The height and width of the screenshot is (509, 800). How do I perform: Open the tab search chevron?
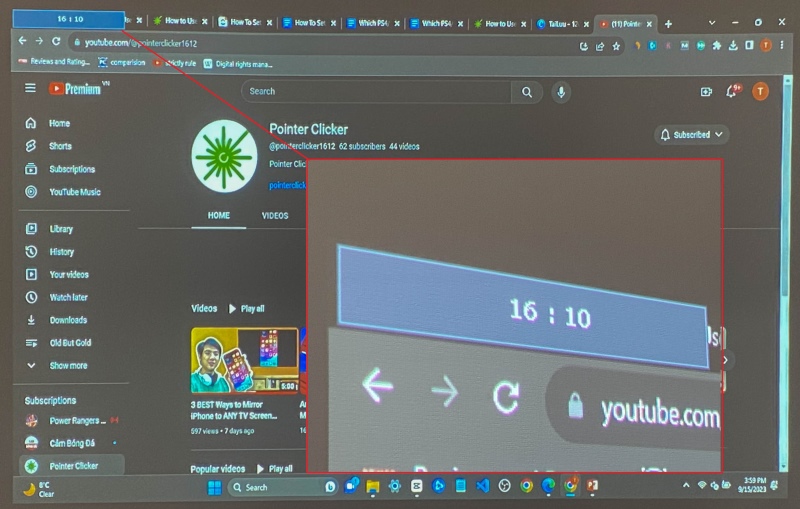click(x=712, y=23)
